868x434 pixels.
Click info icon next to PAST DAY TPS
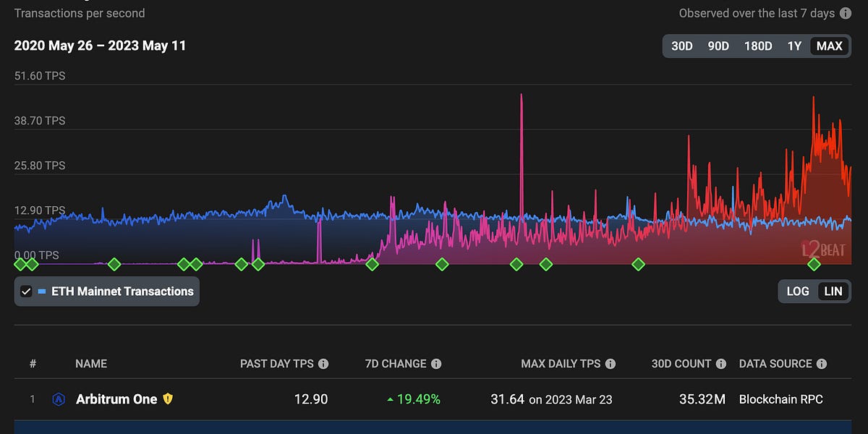click(x=323, y=364)
